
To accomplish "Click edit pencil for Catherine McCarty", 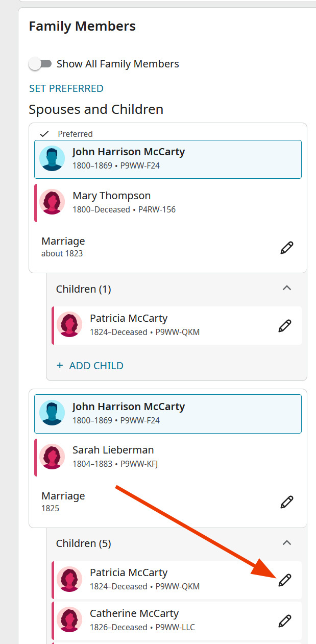I will (285, 621).
